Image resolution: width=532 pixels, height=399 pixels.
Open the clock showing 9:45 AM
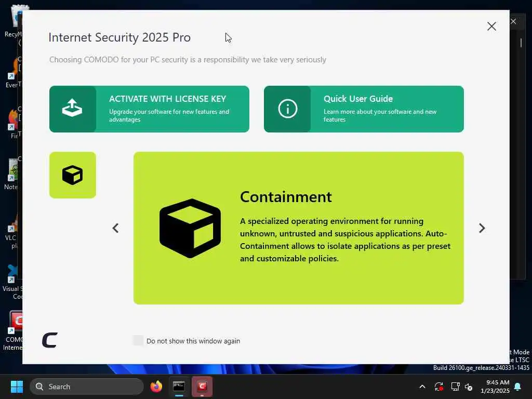(495, 387)
